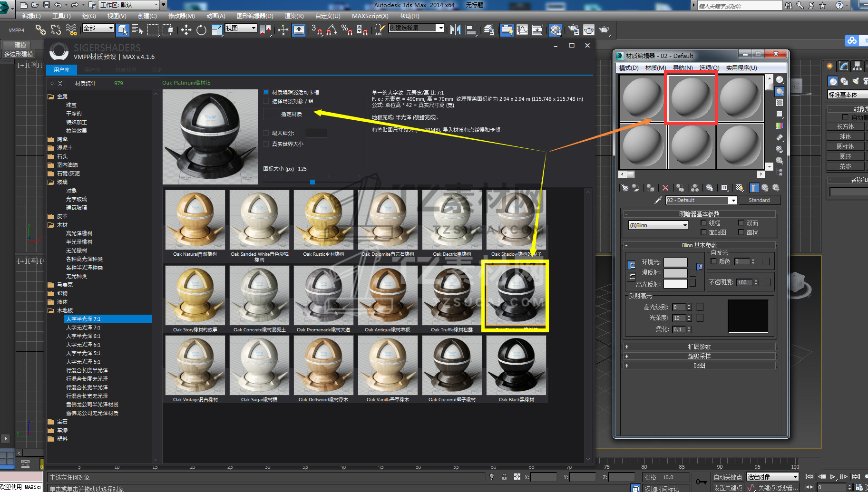This screenshot has width=868, height=492.
Task: Select the Select and Link tool
Action: (40, 30)
